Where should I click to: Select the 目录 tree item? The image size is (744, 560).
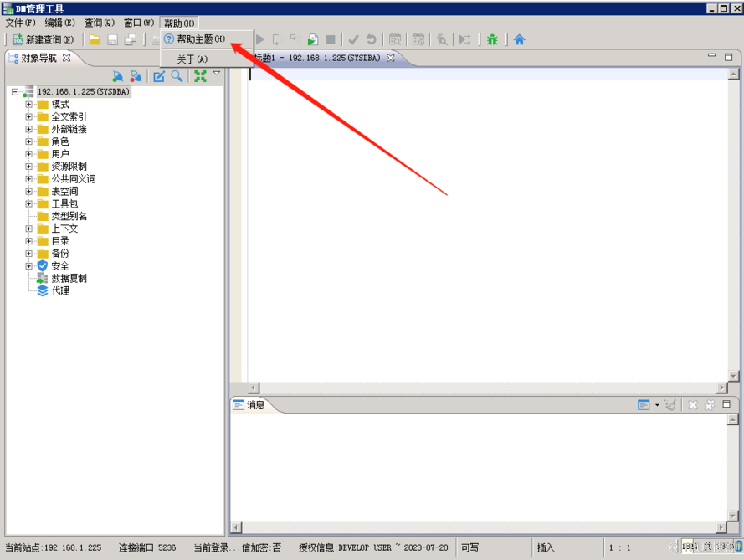click(60, 241)
